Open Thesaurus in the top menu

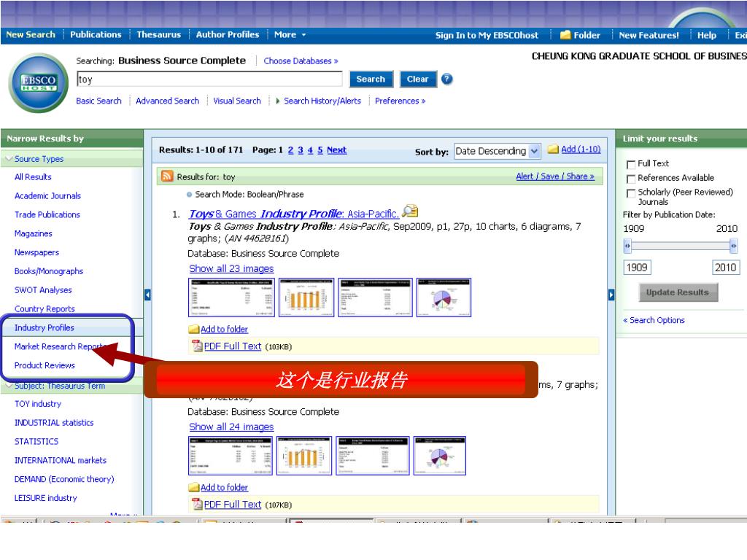(x=158, y=35)
